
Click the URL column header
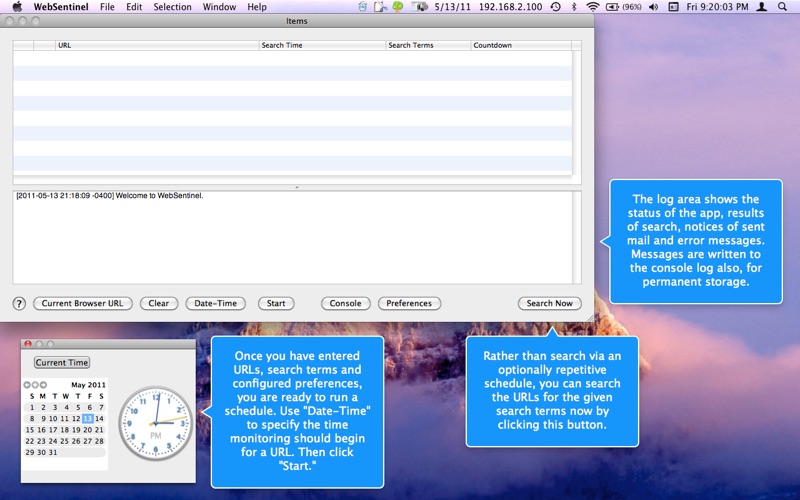[x=157, y=45]
